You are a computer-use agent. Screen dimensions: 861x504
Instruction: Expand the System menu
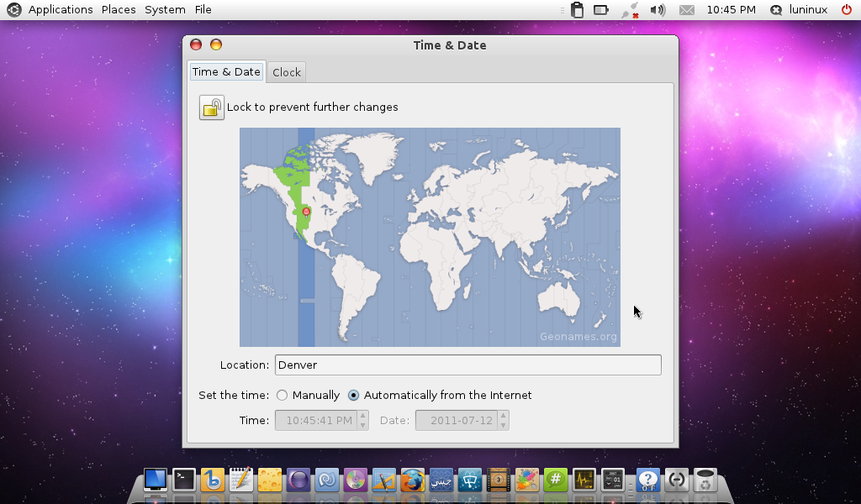click(x=165, y=10)
